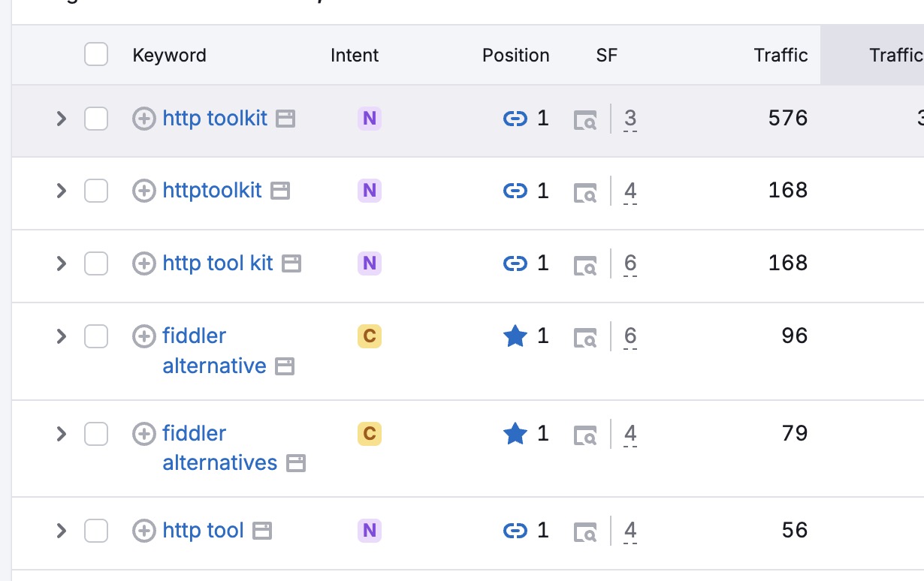This screenshot has height=581, width=924.
Task: Open the 'fiddler alternatives' keyword link
Action: click(x=220, y=448)
